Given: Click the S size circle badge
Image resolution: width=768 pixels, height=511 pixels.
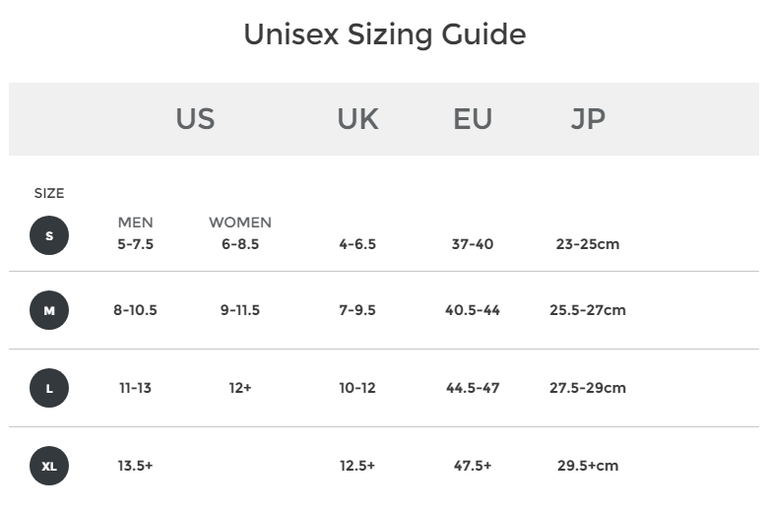Looking at the screenshot, I should coord(49,236).
